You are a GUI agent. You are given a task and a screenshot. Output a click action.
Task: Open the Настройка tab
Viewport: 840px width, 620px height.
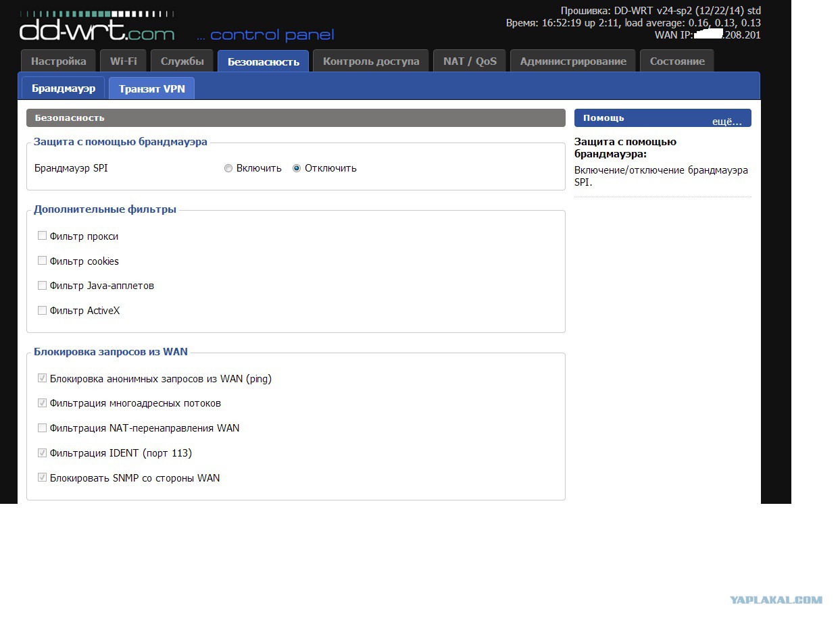pos(59,61)
